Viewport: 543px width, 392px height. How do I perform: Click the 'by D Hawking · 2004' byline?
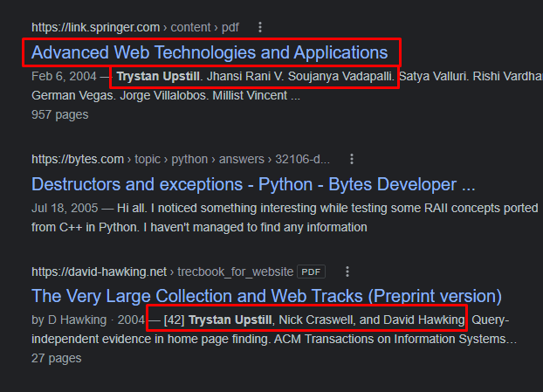[x=88, y=320]
